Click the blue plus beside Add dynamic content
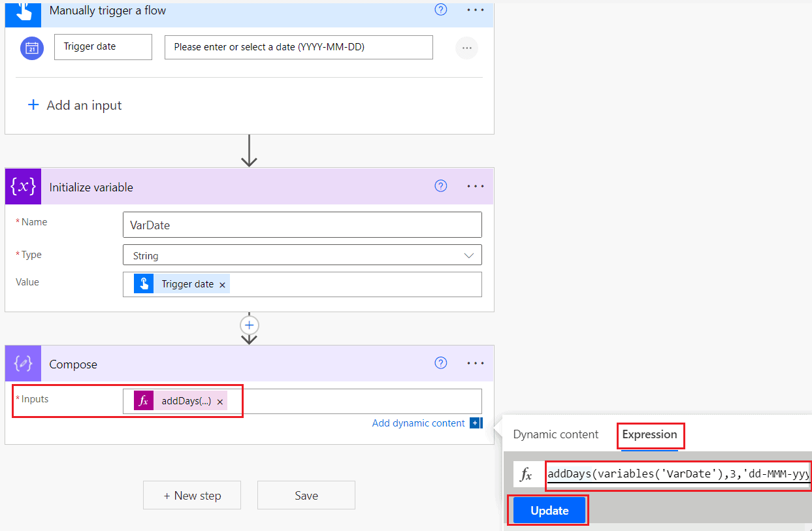The image size is (812, 531). pyautogui.click(x=476, y=423)
